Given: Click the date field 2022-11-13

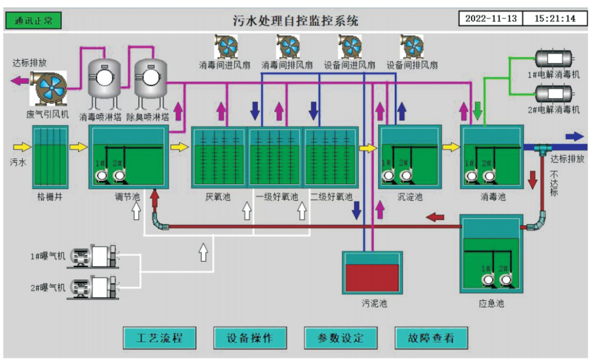Looking at the screenshot, I should (x=491, y=18).
